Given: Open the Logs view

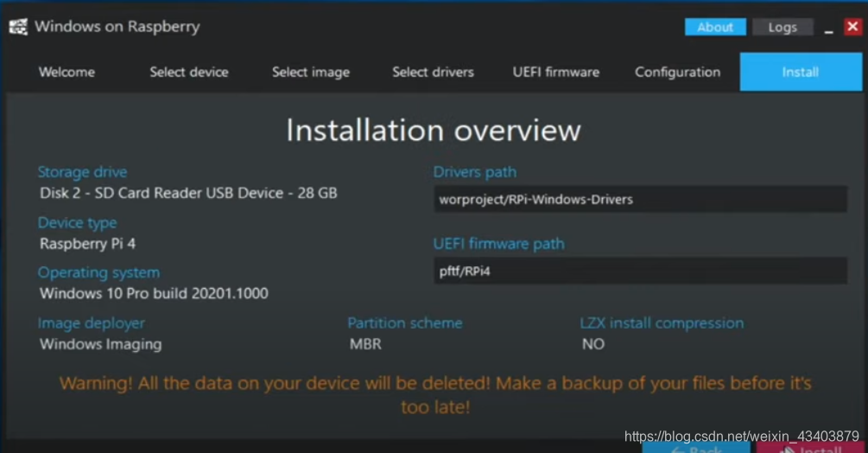Looking at the screenshot, I should (782, 27).
